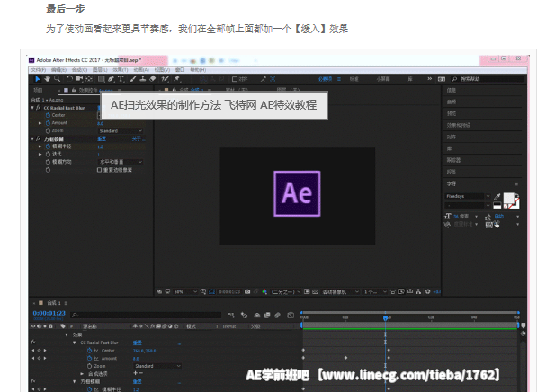Toggle Zoom stopwatch in Effect Controls
The height and width of the screenshot is (392, 537).
point(48,130)
